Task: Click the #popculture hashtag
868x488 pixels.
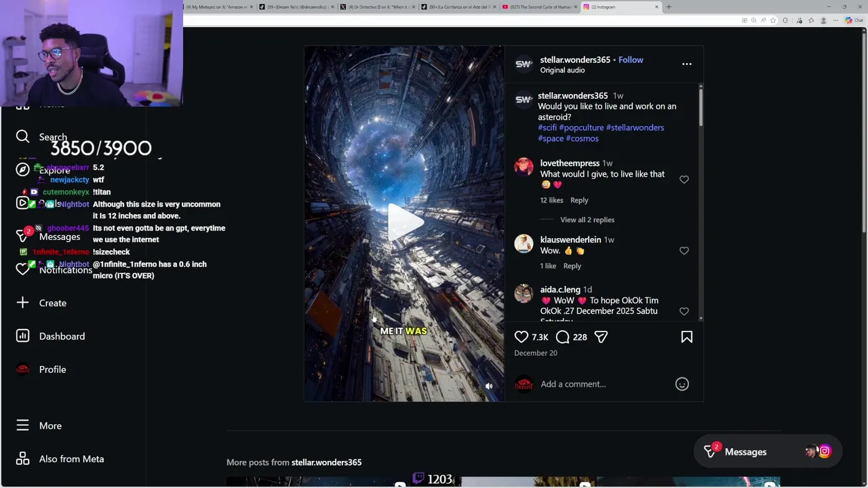Action: coord(581,127)
